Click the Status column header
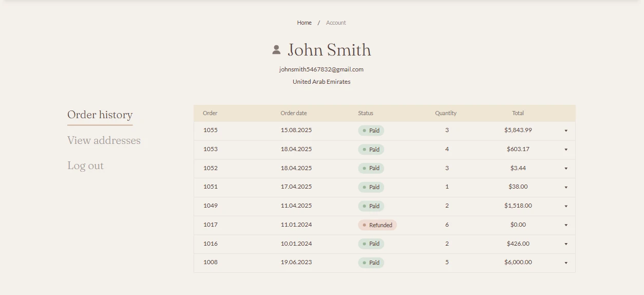 366,113
